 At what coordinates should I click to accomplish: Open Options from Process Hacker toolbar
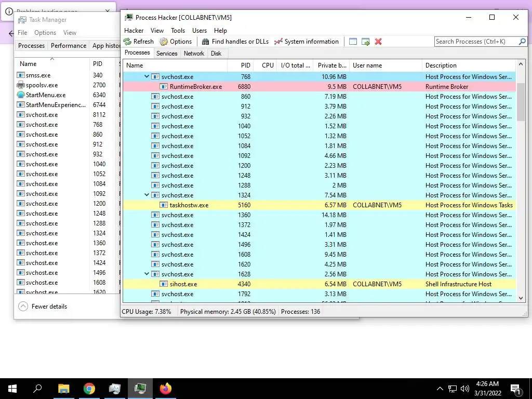(x=176, y=42)
